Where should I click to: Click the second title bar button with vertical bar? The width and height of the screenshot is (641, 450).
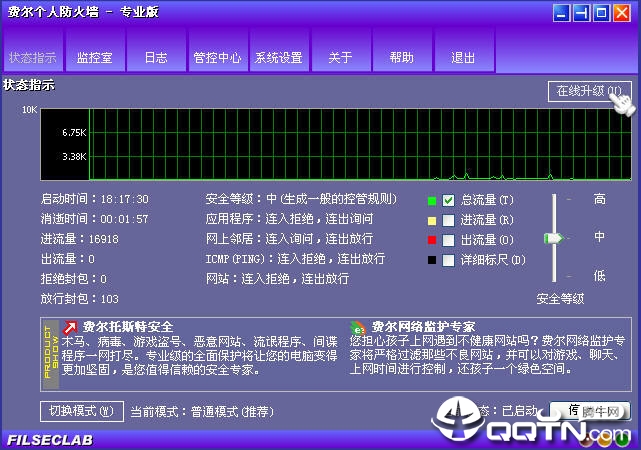[582, 13]
